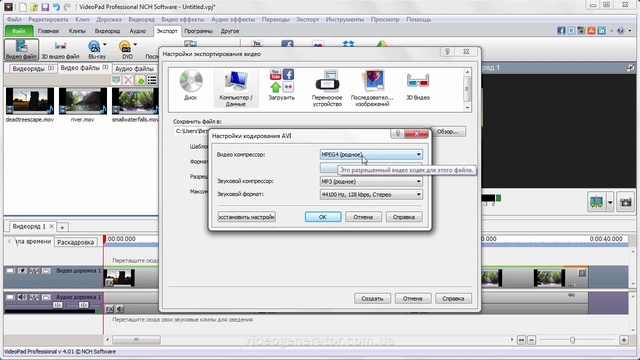The image size is (640, 360).
Task: Click the green arrow add-to-sequence icon in the clip bin
Action: coord(116,80)
